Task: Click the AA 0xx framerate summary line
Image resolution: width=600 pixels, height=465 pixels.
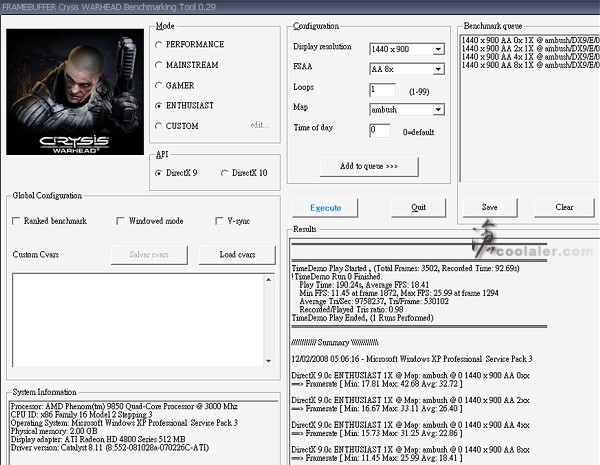Action: (377, 384)
